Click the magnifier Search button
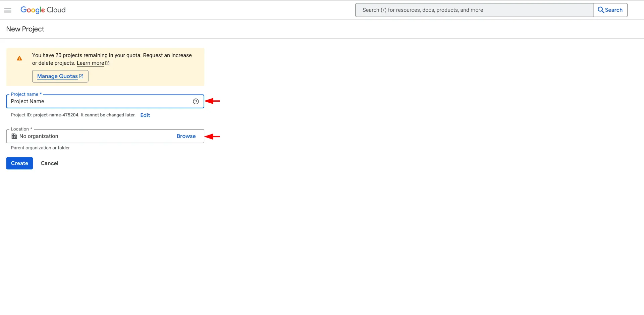The width and height of the screenshot is (644, 315). [610, 10]
